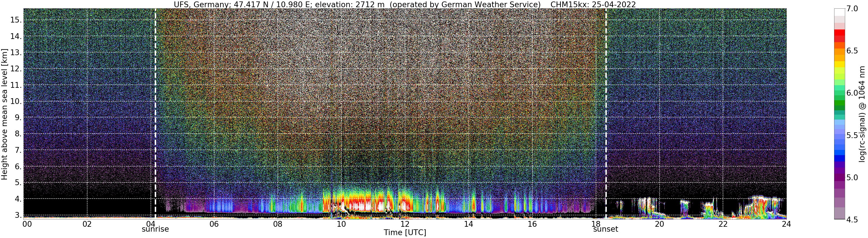Click the x-axis tick label '24'

[786, 224]
